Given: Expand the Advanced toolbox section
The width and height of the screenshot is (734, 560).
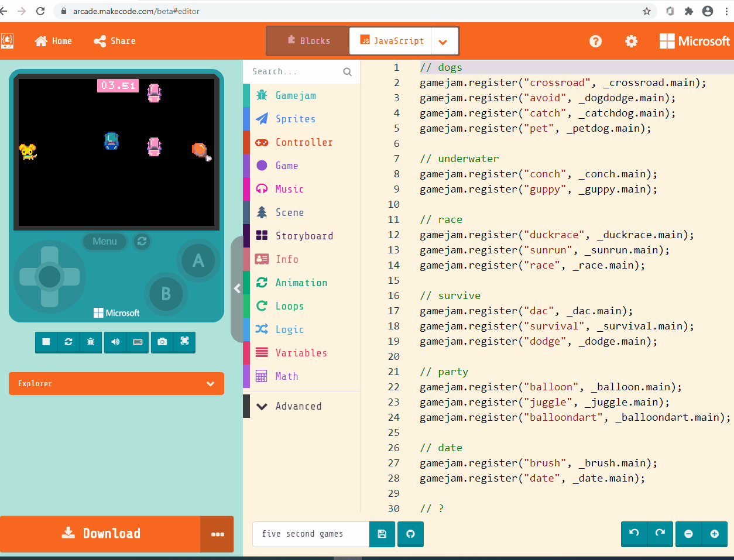Looking at the screenshot, I should point(301,406).
